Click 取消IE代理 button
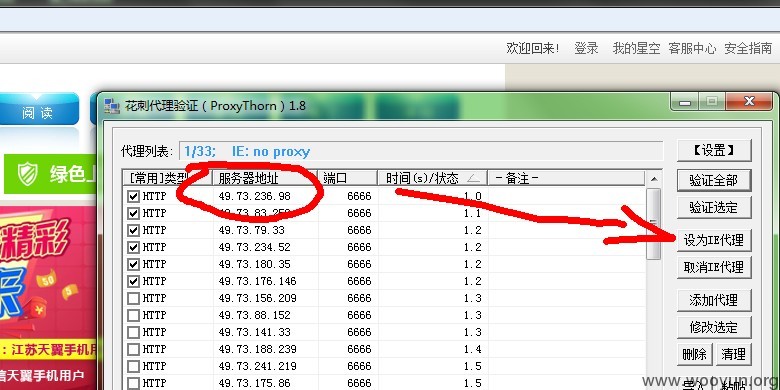The height and width of the screenshot is (390, 780). coord(714,268)
